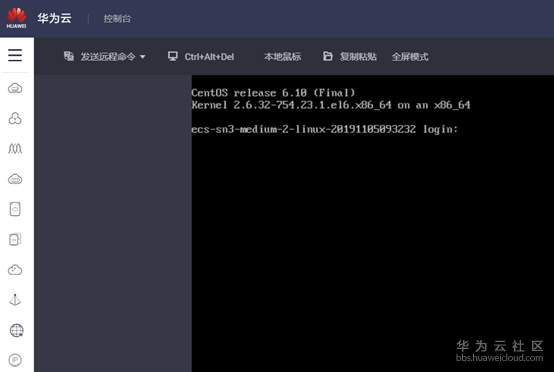
Task: Open the hamburger menu in the sidebar
Action: click(15, 55)
